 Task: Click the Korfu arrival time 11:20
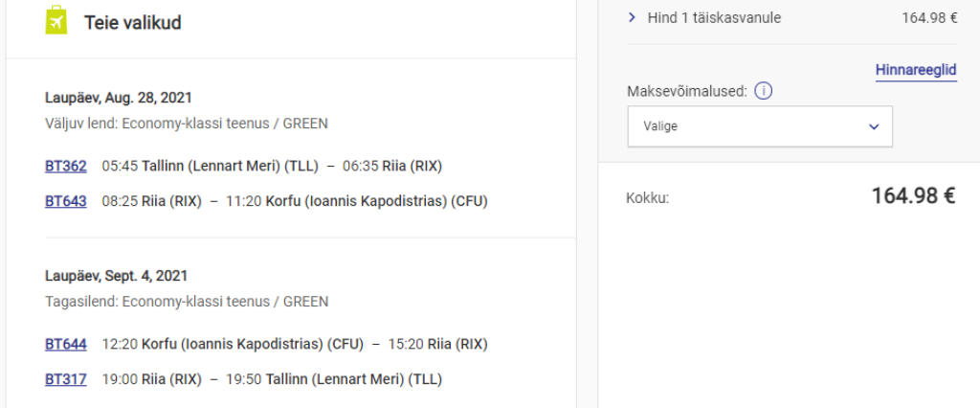click(242, 201)
